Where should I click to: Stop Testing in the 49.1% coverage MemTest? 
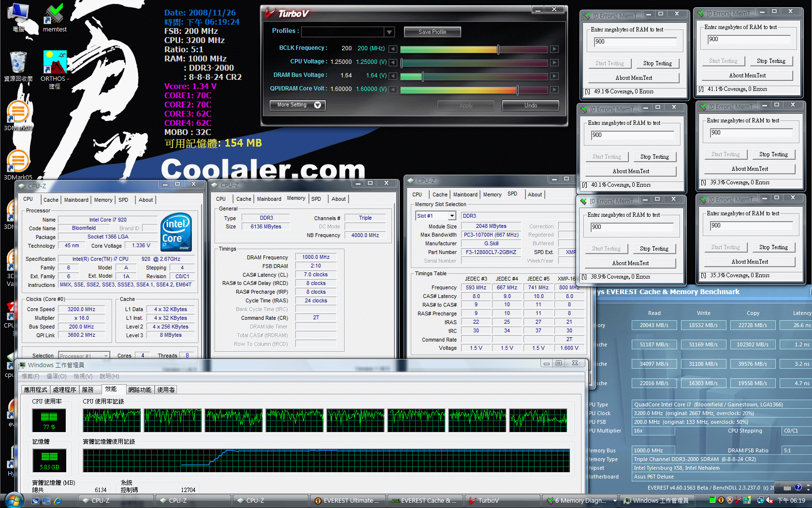(657, 63)
